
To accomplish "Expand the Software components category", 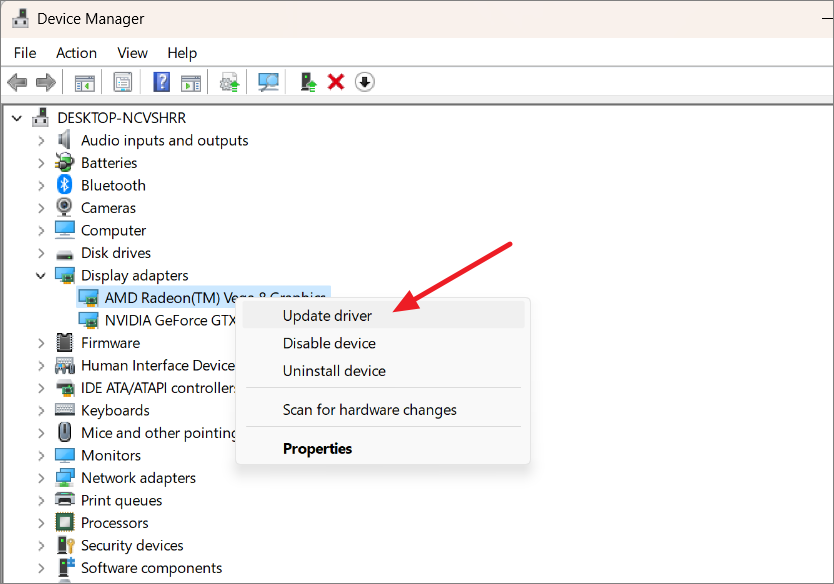I will click(41, 568).
